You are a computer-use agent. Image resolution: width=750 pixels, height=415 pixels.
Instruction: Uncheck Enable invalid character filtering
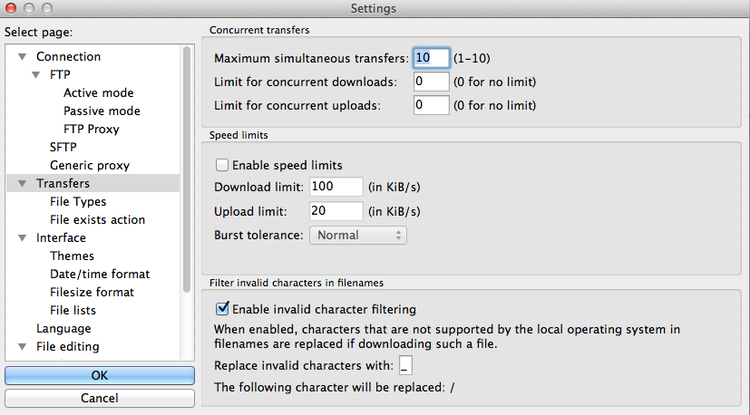222,309
